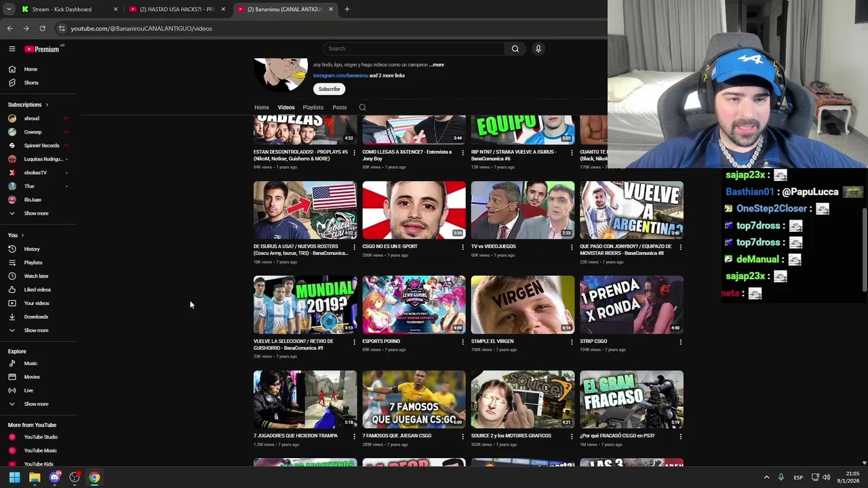Image resolution: width=868 pixels, height=488 pixels.
Task: Select the Videos channel tab
Action: (286, 107)
